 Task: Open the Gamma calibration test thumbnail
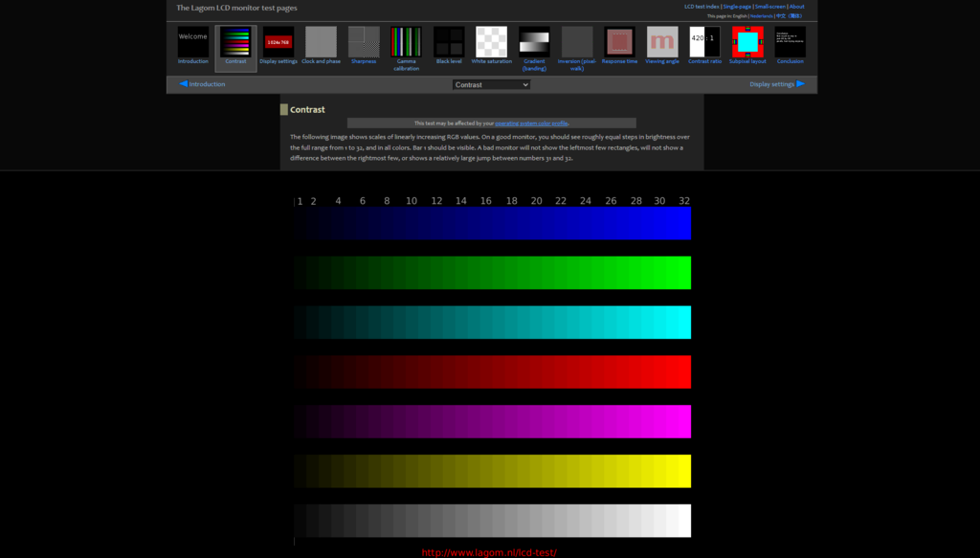click(x=406, y=42)
